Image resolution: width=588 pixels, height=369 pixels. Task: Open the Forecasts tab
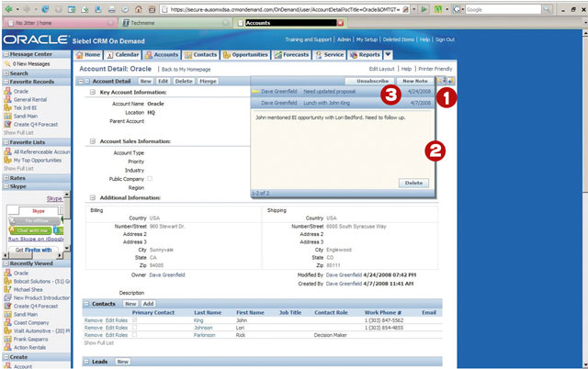click(x=291, y=55)
